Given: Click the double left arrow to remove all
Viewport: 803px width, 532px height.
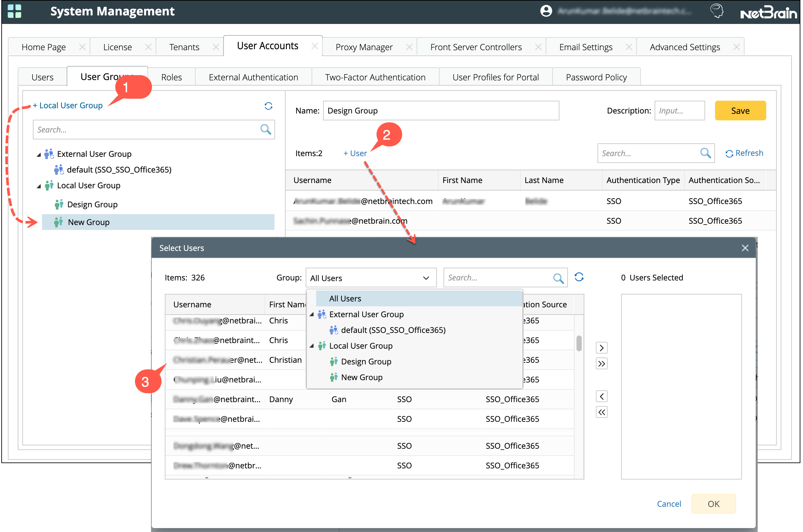Looking at the screenshot, I should tap(601, 412).
